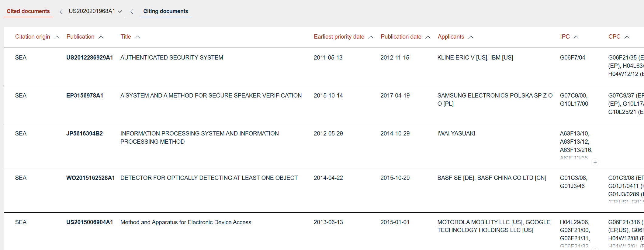Click sort caret beside Title column
Screen dimensions: 644x250
pyautogui.click(x=137, y=37)
